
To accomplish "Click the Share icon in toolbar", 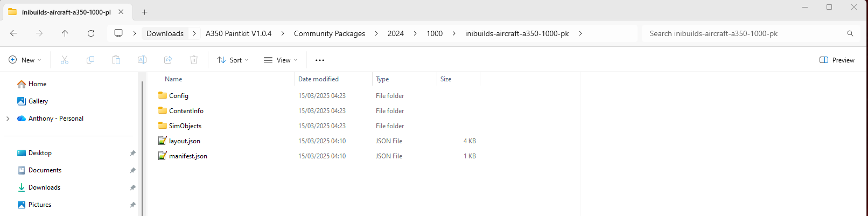I will pyautogui.click(x=168, y=60).
